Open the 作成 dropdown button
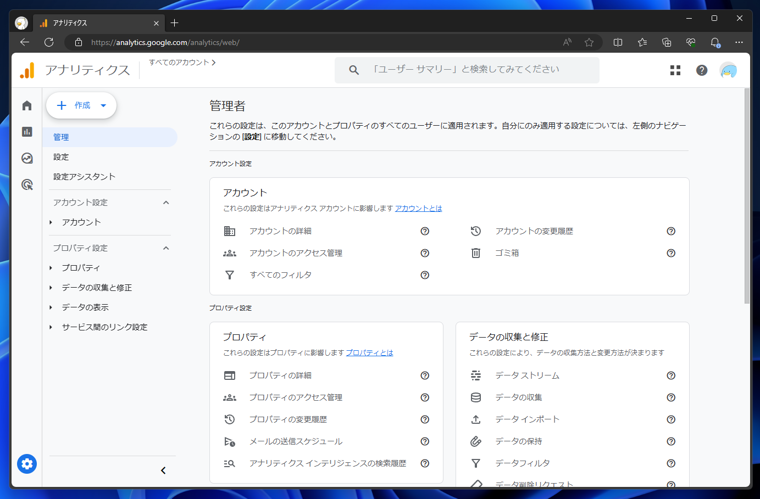This screenshot has height=499, width=760. tap(81, 105)
